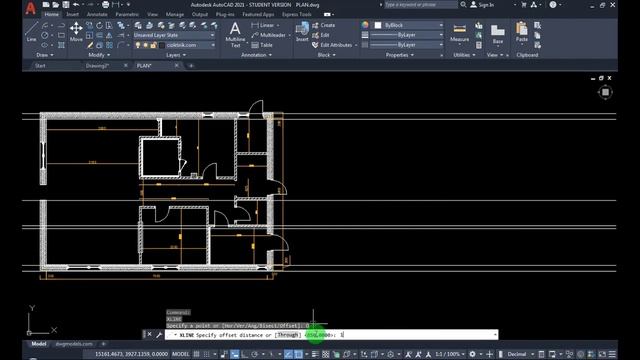Click the Edit Attributes button
This screenshot has width=640, height=360.
[332, 45]
